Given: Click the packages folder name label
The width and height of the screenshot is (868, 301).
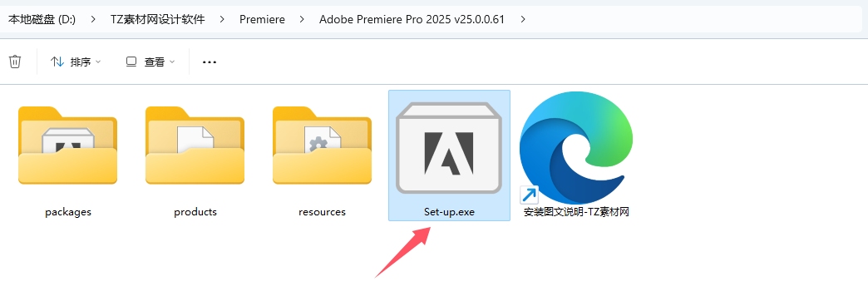Looking at the screenshot, I should [x=68, y=212].
